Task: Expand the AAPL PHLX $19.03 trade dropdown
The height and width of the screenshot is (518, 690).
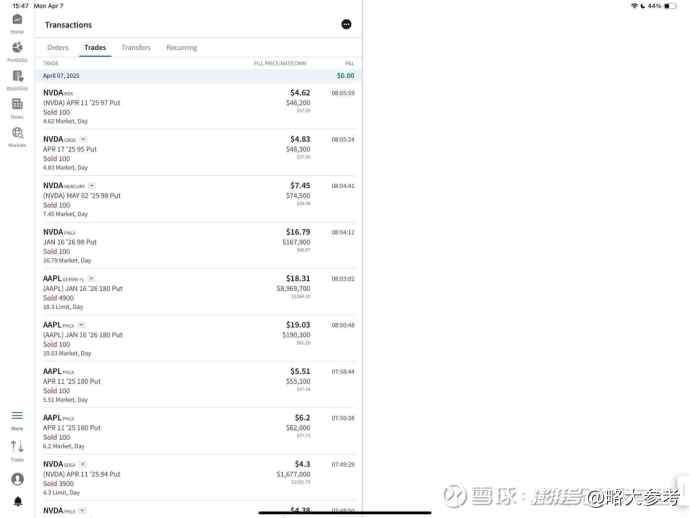Action: pos(81,325)
